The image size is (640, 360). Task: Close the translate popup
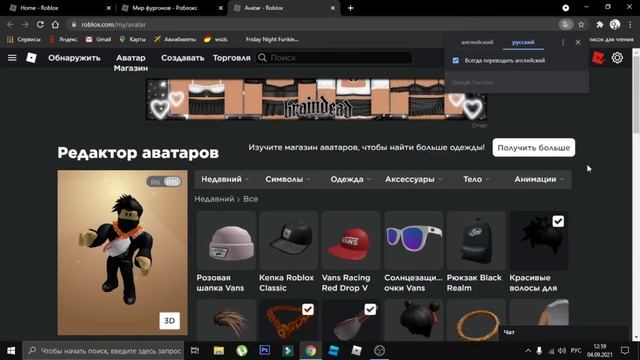578,42
